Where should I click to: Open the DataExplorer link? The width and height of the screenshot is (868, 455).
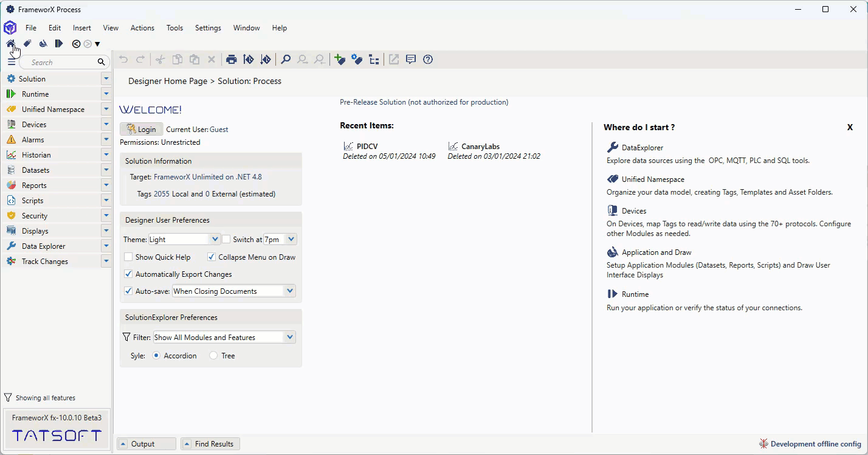coord(642,148)
